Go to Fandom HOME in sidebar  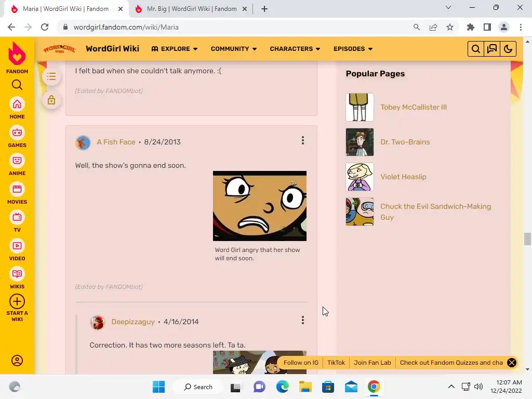pos(17,108)
